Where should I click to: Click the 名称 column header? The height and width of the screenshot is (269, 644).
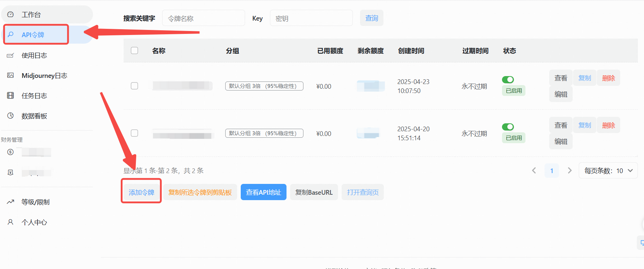click(159, 50)
